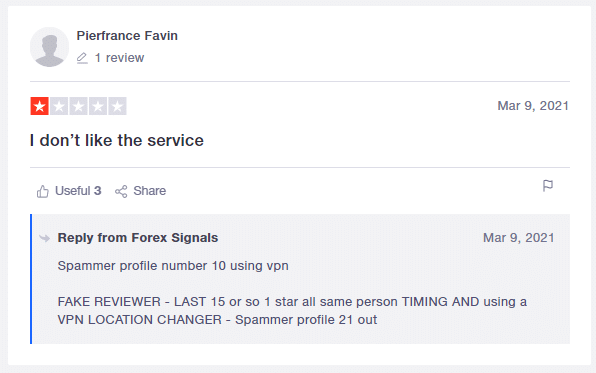
Task: Open the review title I don't like the service
Action: pos(117,141)
